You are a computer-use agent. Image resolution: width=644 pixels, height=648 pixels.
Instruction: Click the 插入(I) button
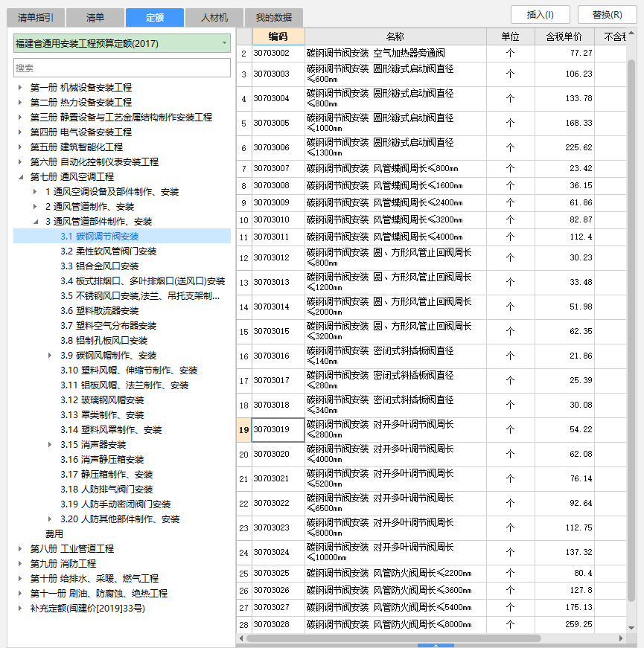(542, 14)
